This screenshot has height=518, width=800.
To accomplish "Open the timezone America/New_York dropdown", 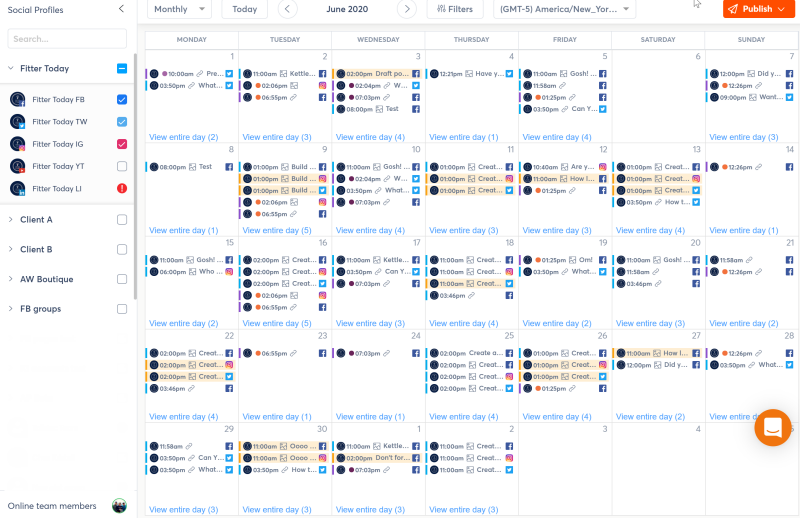I will point(564,9).
